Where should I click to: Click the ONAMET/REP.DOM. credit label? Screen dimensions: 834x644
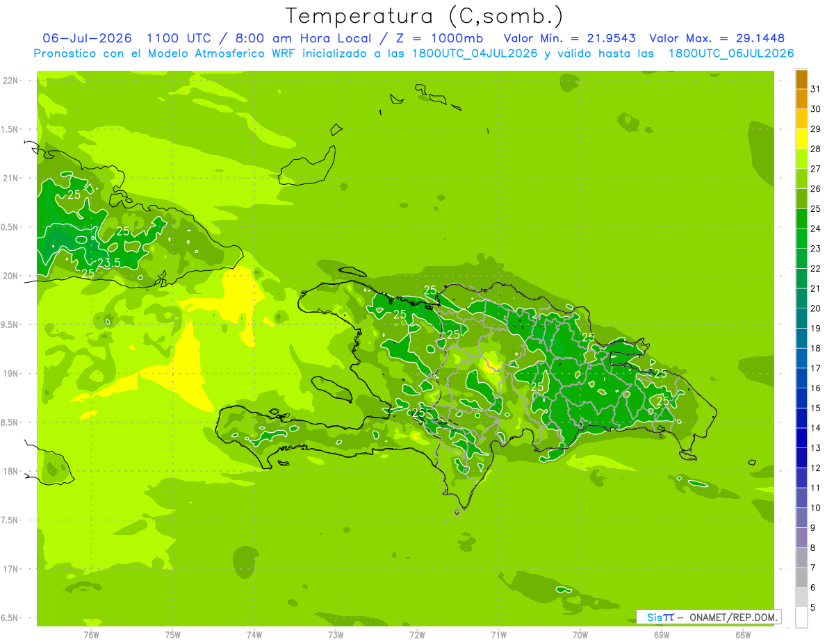[x=733, y=617]
